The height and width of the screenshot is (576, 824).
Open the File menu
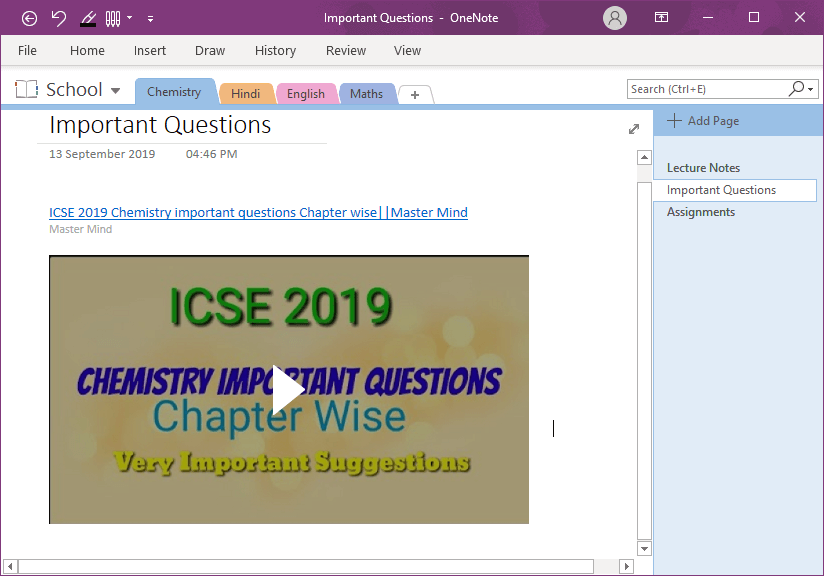coord(27,50)
